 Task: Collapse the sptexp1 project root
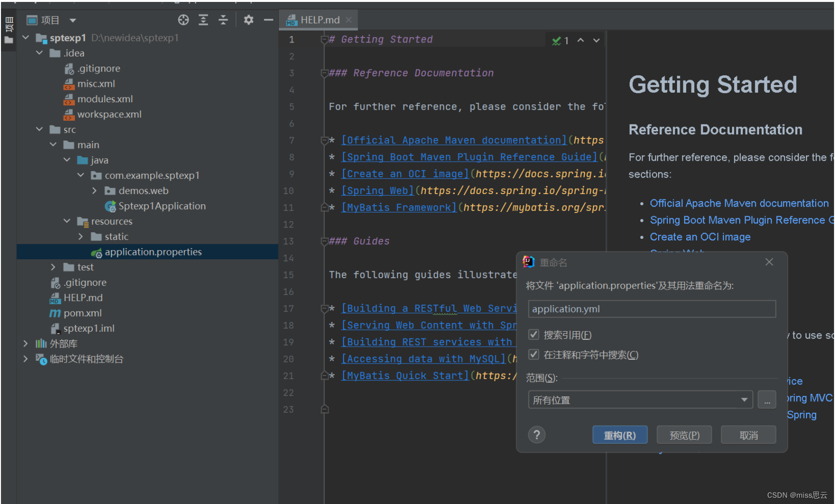coord(26,38)
